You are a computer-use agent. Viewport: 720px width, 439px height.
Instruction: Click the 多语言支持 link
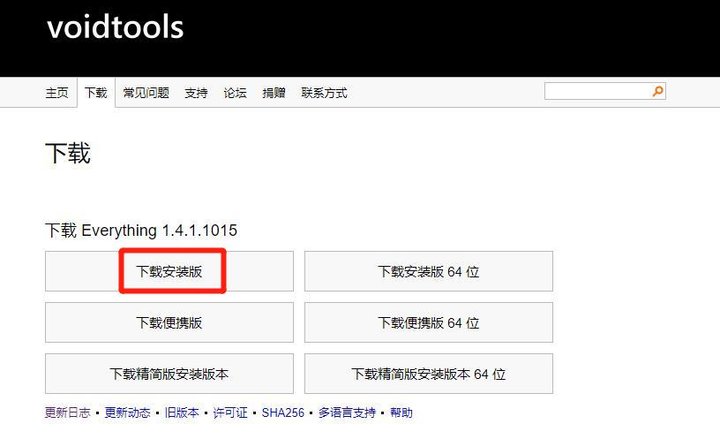click(x=347, y=413)
